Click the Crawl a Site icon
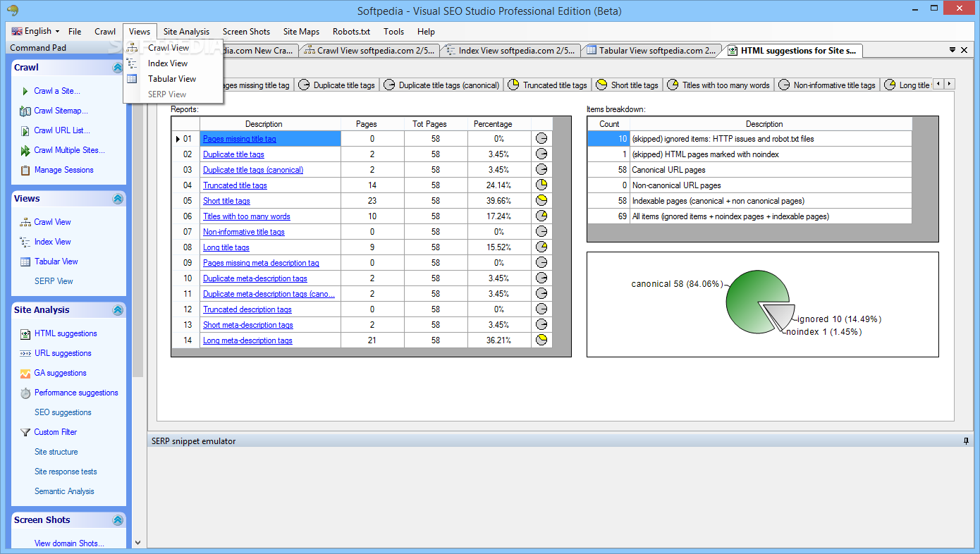 point(25,91)
